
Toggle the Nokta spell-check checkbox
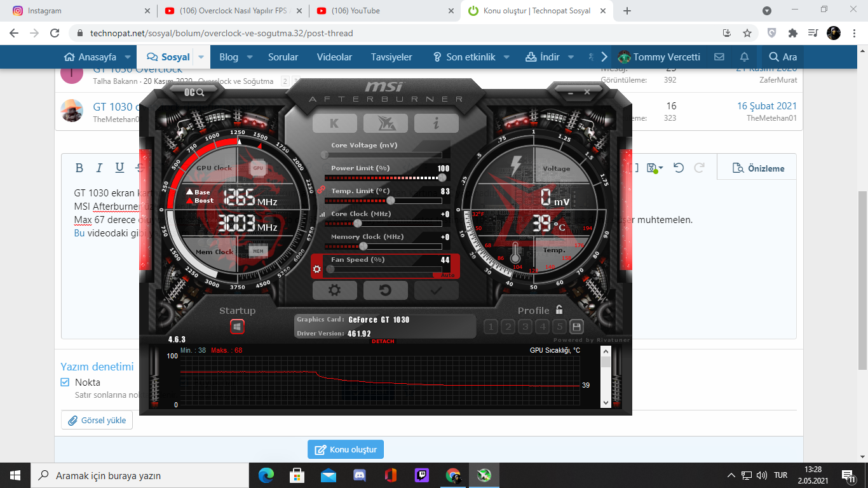point(65,383)
